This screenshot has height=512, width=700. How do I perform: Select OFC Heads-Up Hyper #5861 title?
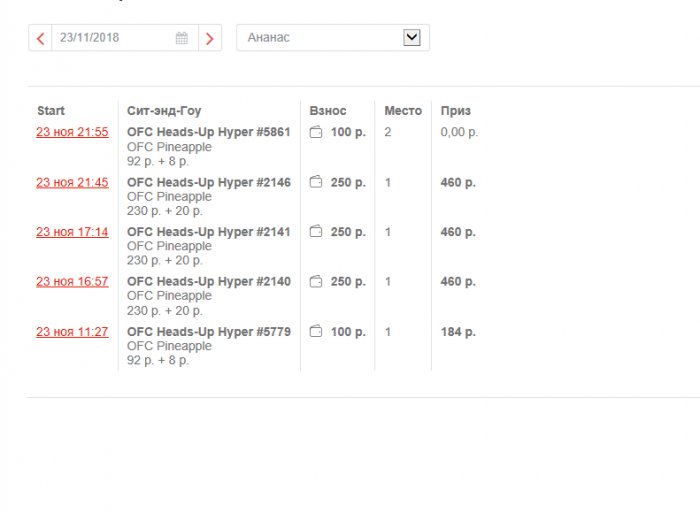click(x=209, y=132)
